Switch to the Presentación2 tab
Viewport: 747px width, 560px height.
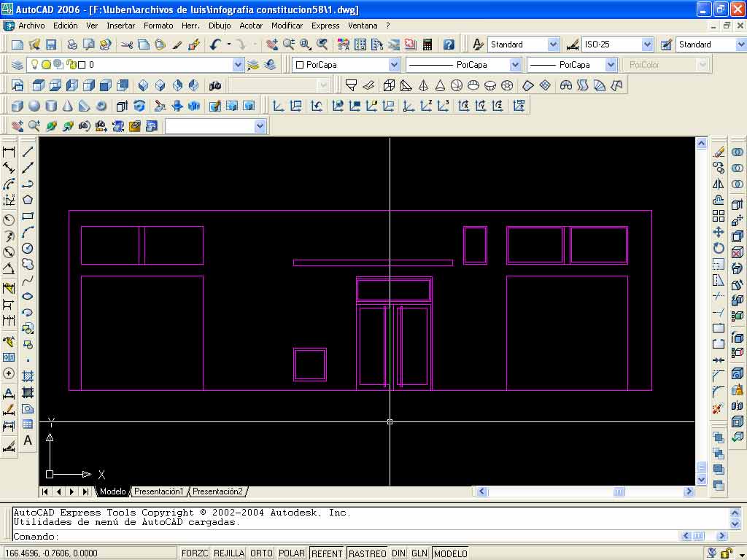point(217,491)
